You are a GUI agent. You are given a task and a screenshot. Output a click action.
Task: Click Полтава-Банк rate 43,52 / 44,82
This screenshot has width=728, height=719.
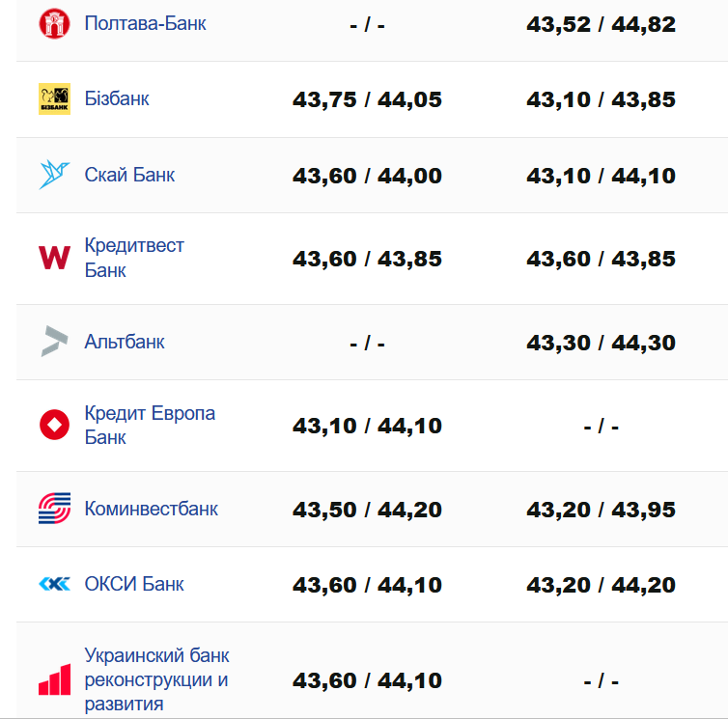click(601, 25)
